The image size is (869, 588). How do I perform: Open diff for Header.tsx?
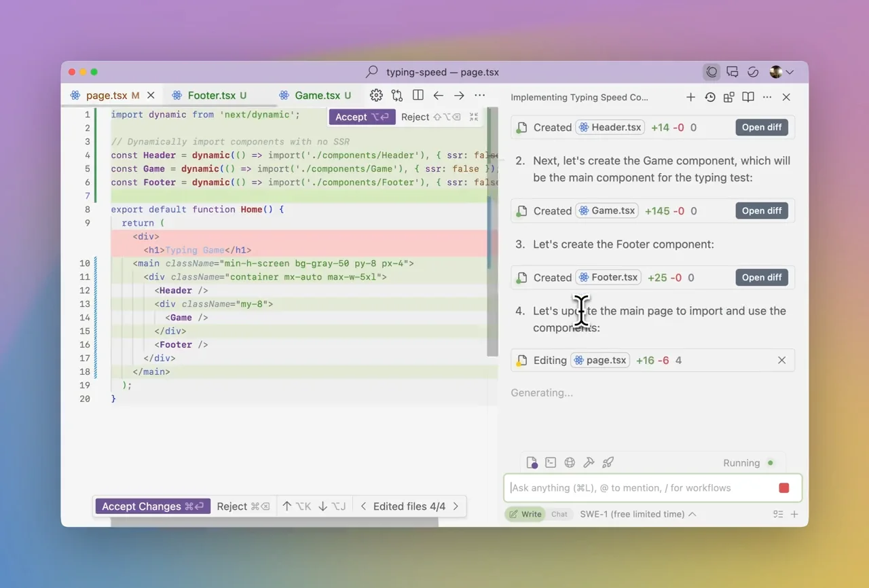(762, 127)
